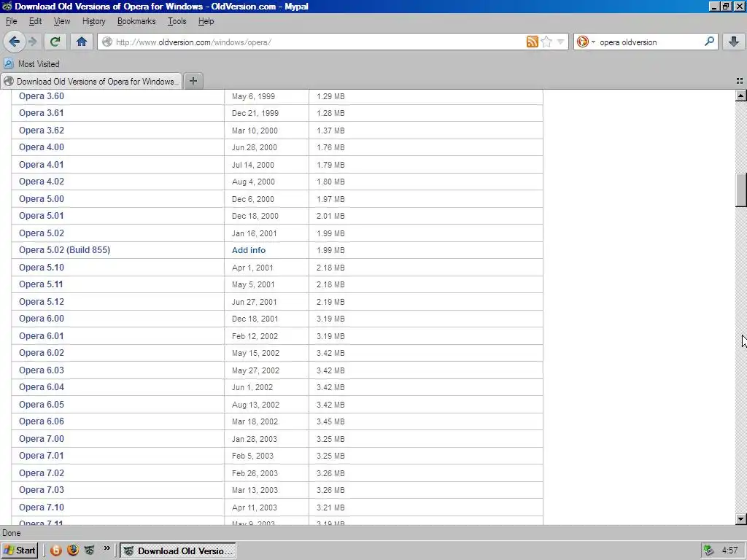Click the Windows Start button

pos(20,551)
